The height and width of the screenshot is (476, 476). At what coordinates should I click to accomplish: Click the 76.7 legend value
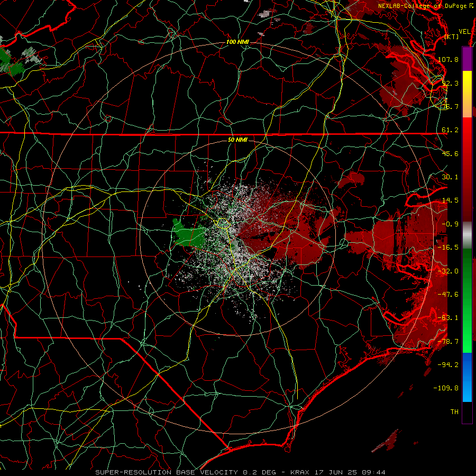click(450, 106)
